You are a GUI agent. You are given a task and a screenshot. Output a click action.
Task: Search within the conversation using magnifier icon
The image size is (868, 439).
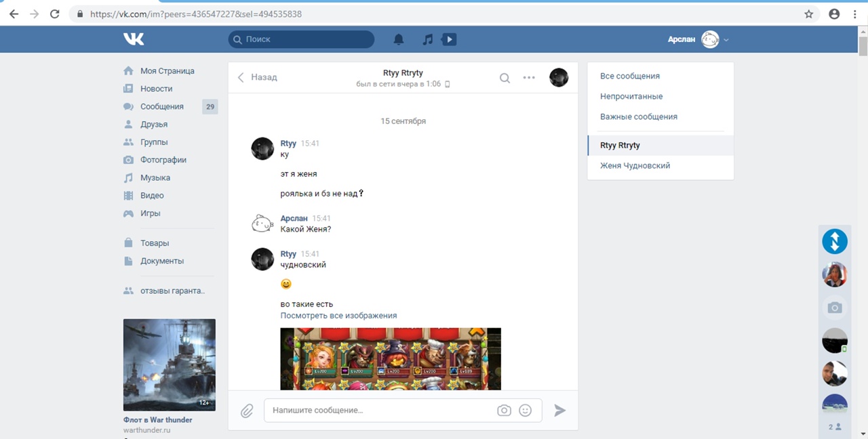[505, 78]
